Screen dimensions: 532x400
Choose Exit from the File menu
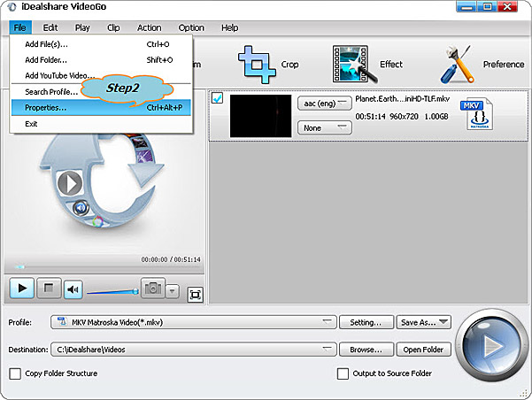(x=101, y=124)
